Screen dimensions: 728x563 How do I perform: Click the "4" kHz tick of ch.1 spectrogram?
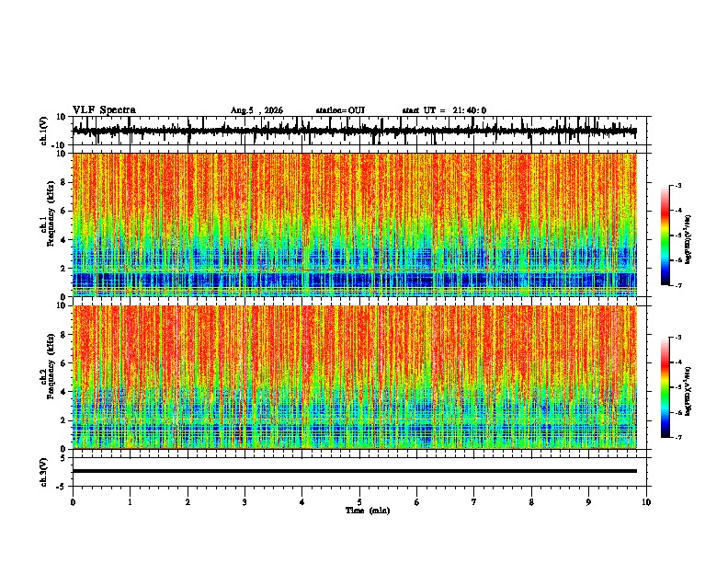click(63, 240)
